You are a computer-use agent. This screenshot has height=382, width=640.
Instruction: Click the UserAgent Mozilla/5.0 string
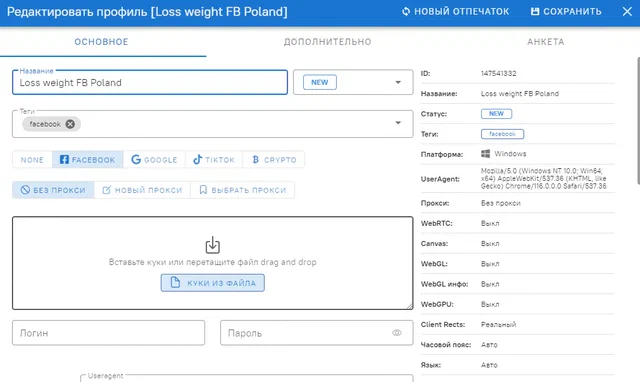coord(544,178)
